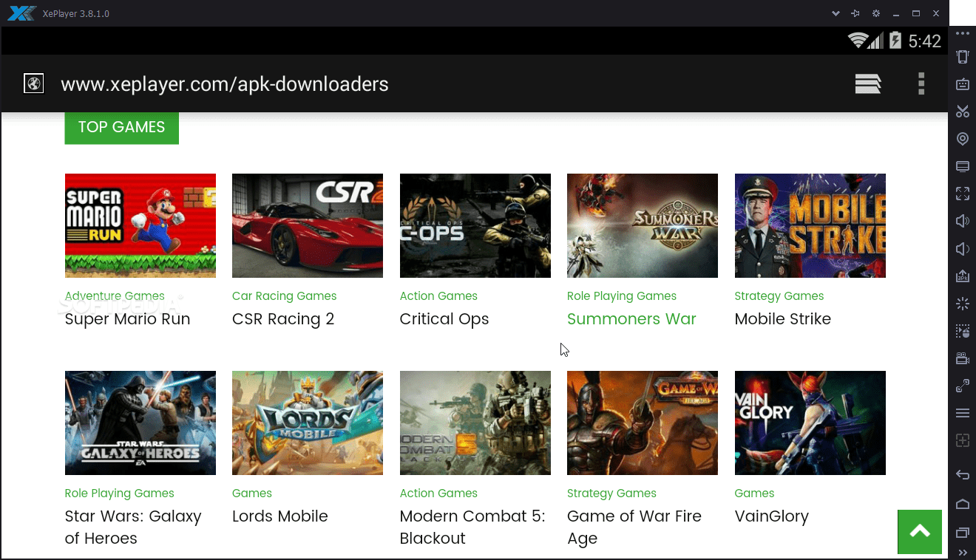Click Games category above Lords Mobile
976x560 pixels.
click(x=252, y=493)
